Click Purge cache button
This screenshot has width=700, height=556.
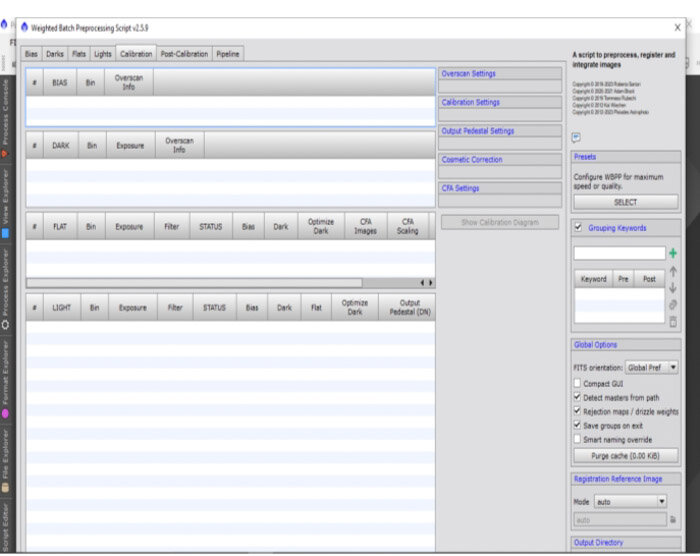click(625, 456)
